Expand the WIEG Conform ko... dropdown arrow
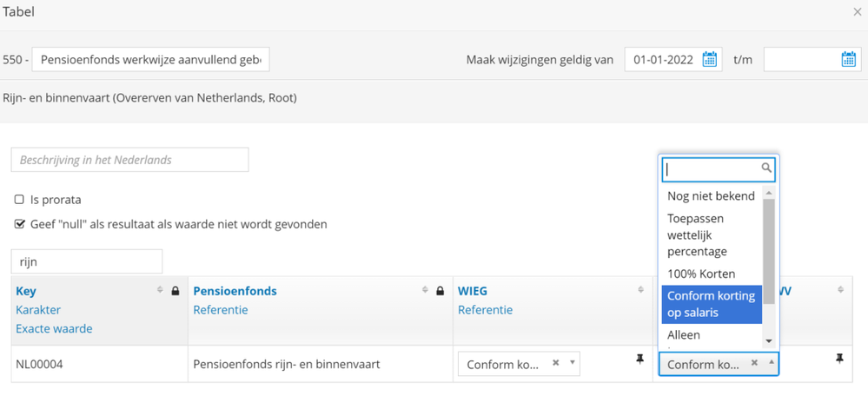This screenshot has width=868, height=396. (573, 363)
